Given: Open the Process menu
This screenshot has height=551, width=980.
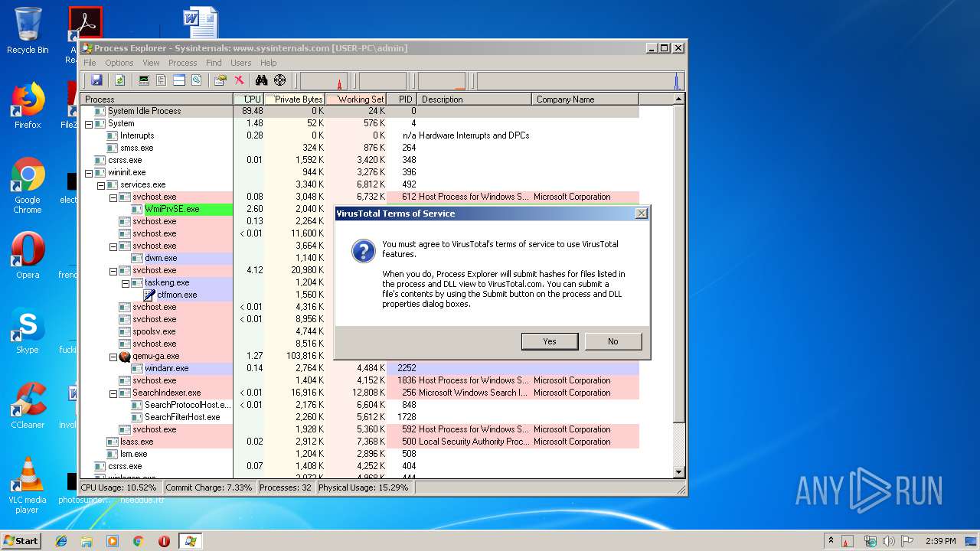Looking at the screenshot, I should [x=182, y=63].
